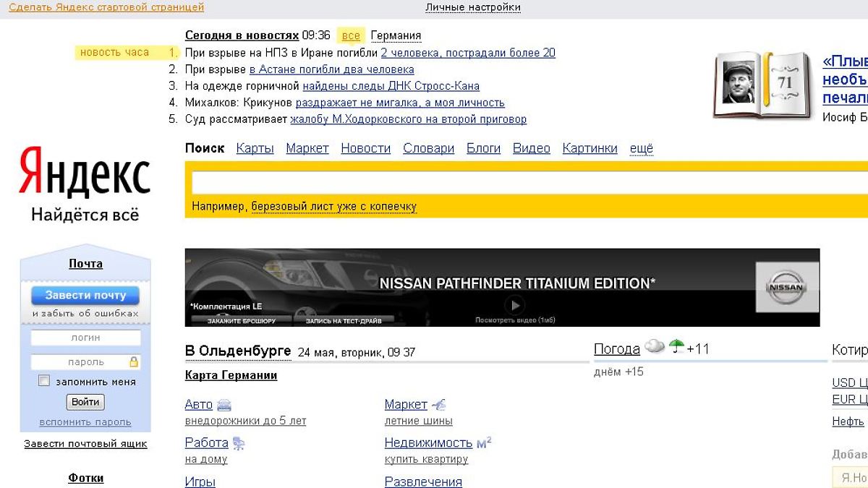Click the m² icon beside Недвижимость

[484, 442]
